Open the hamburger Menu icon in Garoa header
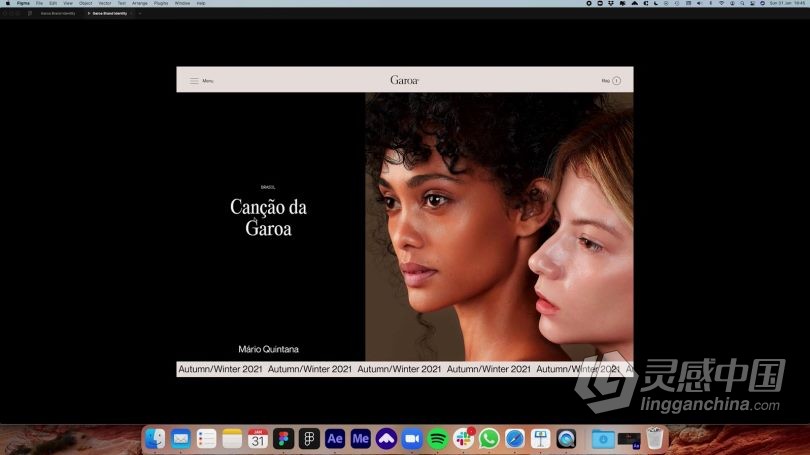The height and width of the screenshot is (455, 810). tap(194, 81)
